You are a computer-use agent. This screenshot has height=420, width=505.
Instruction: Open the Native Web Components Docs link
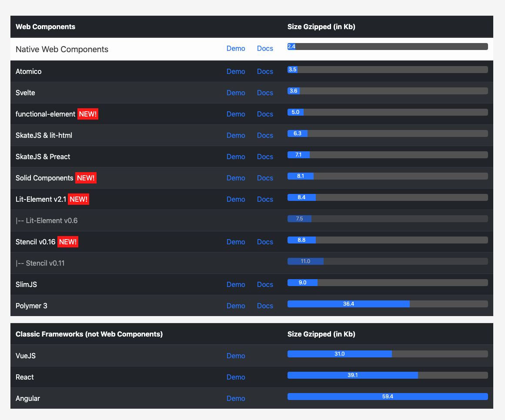(x=265, y=49)
